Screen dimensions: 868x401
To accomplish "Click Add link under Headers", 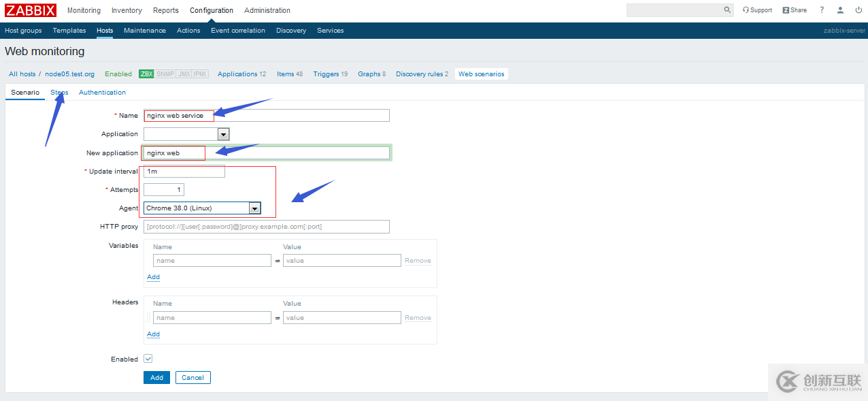I will [153, 334].
